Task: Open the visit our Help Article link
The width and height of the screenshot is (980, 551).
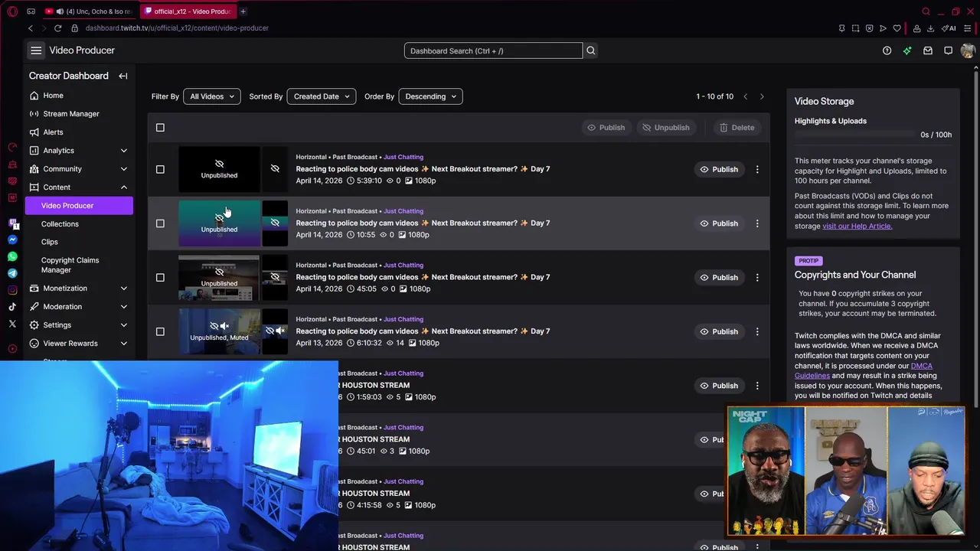Action: coord(857,226)
